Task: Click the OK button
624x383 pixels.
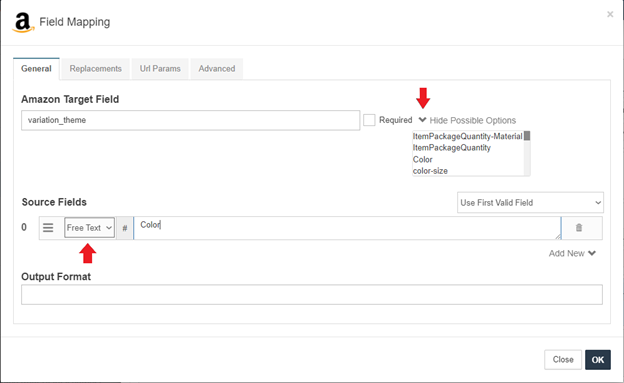Action: (x=598, y=360)
